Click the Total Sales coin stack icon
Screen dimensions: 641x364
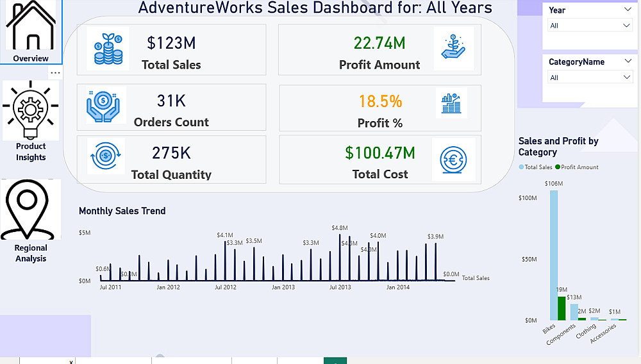pyautogui.click(x=108, y=49)
